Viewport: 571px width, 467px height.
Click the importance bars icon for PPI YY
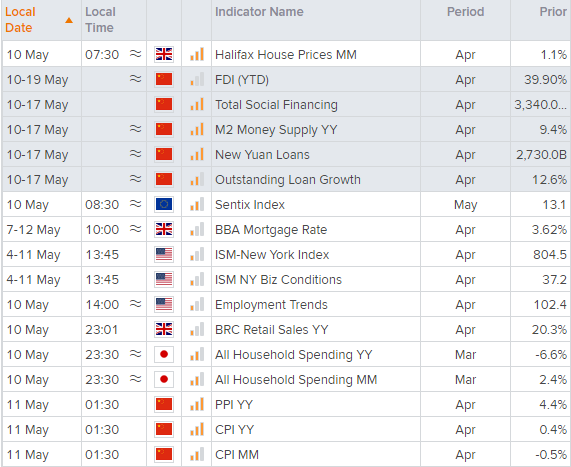(x=197, y=404)
